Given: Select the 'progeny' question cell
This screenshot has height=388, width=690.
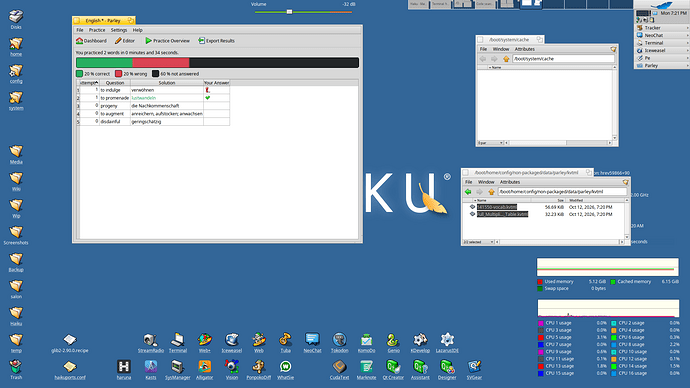Looking at the screenshot, I should coord(115,106).
